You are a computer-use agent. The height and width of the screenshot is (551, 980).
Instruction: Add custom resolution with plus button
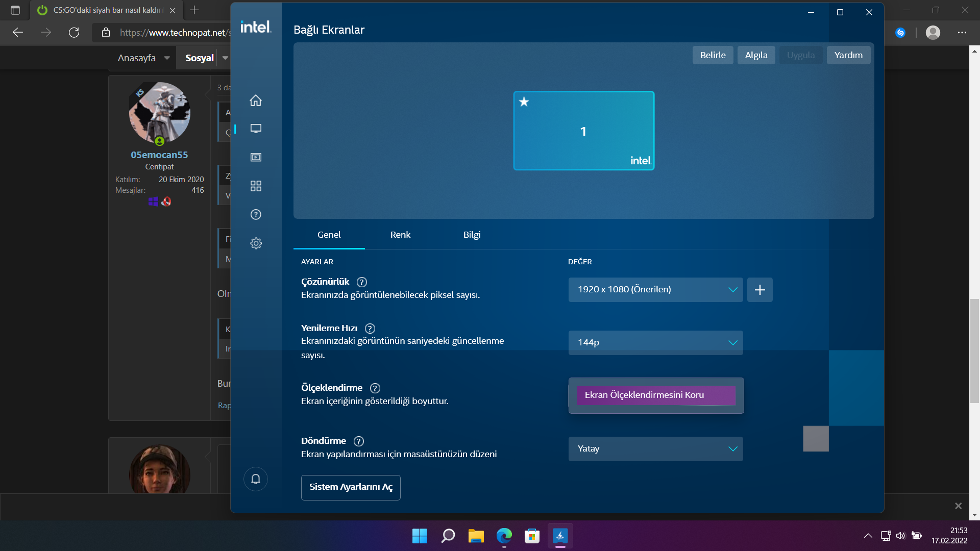pyautogui.click(x=759, y=290)
